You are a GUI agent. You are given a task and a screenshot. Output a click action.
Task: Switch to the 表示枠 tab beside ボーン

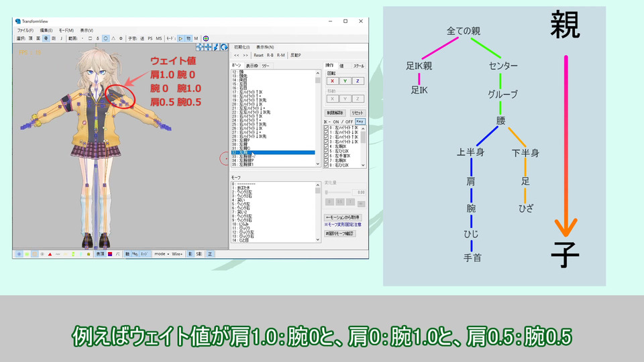252,66
